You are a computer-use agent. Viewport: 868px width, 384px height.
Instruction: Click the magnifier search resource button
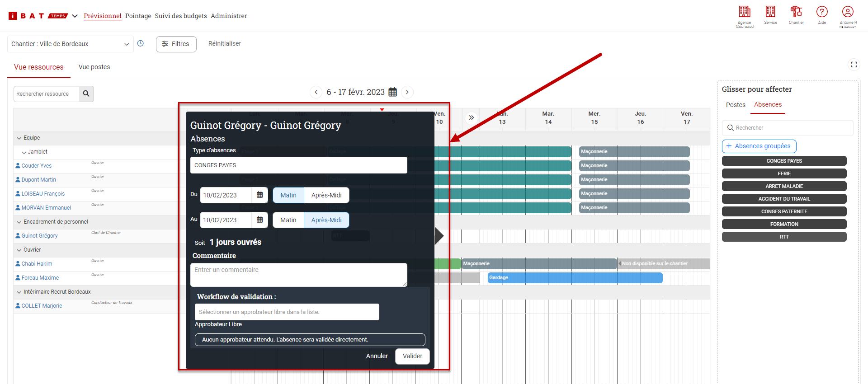pos(86,94)
